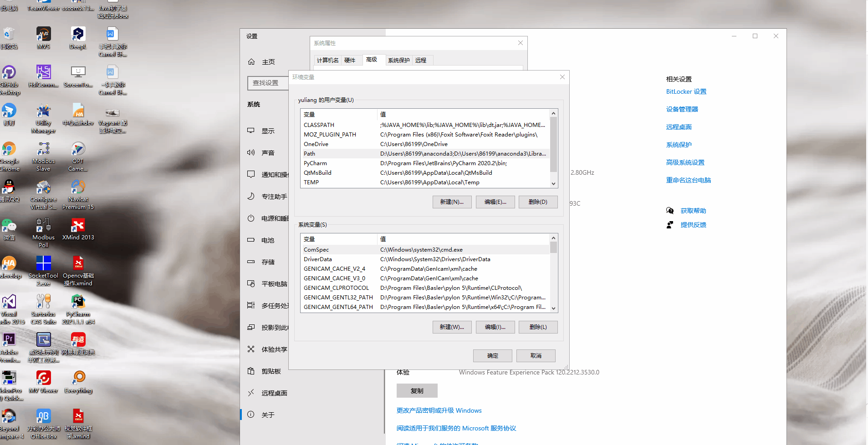Select the PyCharm variable row

[x=425, y=163]
